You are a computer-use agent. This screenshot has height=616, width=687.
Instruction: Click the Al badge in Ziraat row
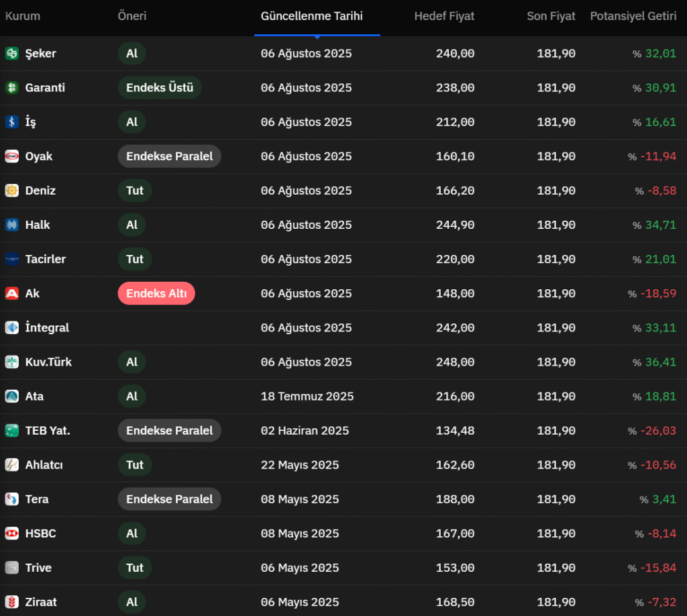tap(132, 602)
